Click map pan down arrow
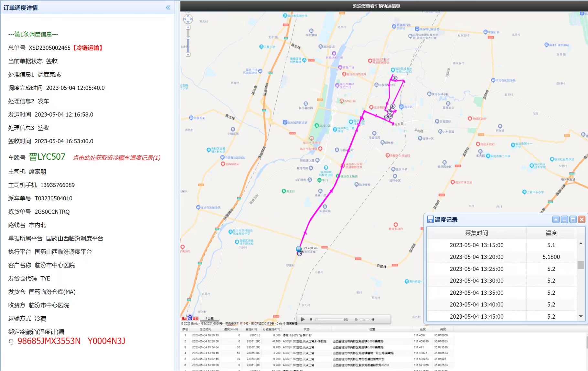Viewport: 588px width, 371px height. [188, 22]
